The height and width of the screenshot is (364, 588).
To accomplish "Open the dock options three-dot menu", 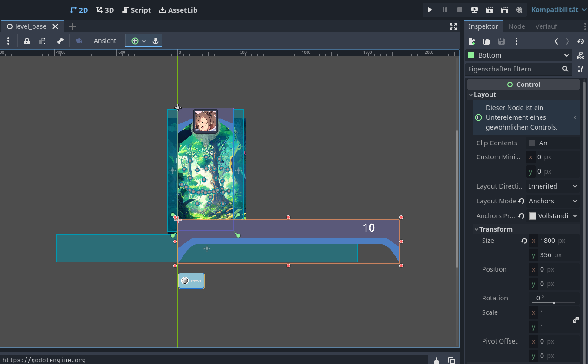I will tap(585, 26).
